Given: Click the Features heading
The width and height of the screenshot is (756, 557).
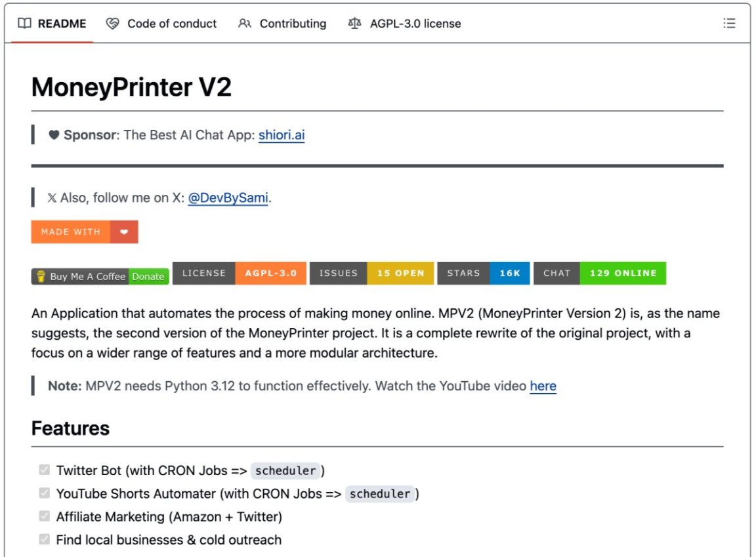Looking at the screenshot, I should (x=70, y=428).
